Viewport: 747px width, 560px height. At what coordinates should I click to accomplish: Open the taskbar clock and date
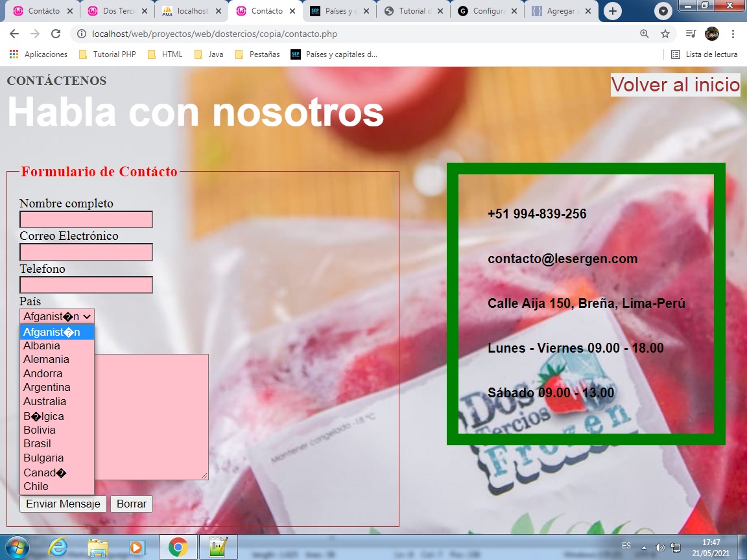click(x=711, y=548)
